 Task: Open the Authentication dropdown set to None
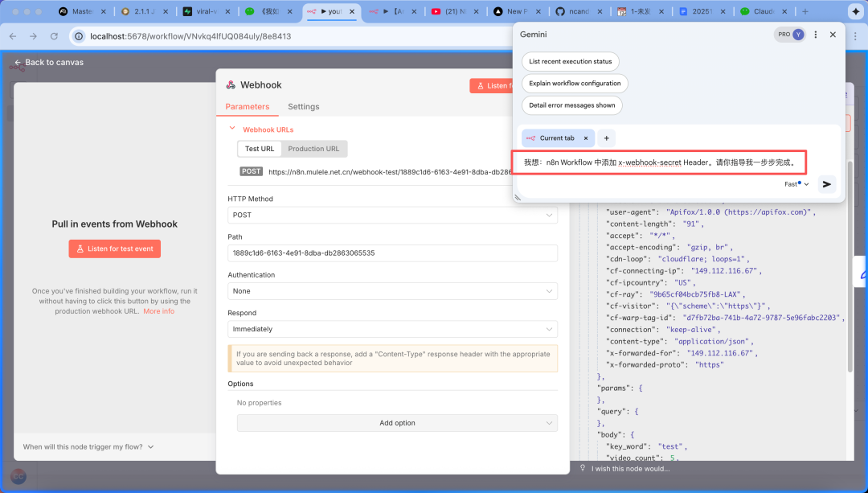click(x=392, y=291)
